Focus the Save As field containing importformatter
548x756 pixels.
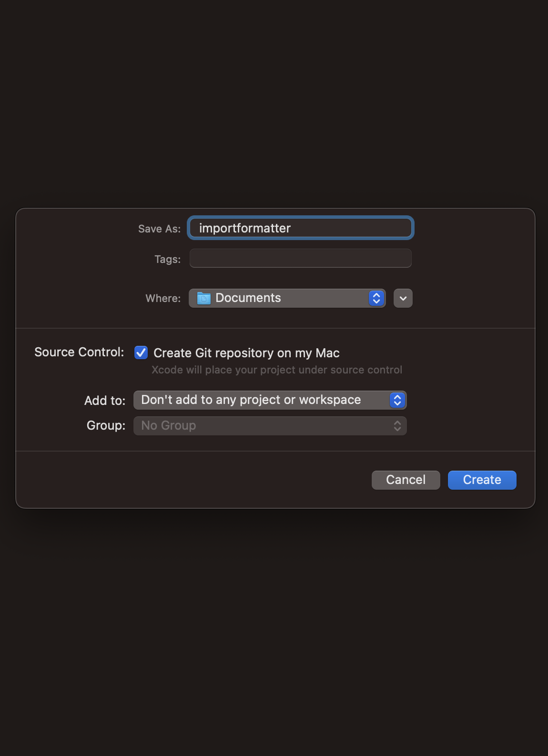[x=301, y=228]
